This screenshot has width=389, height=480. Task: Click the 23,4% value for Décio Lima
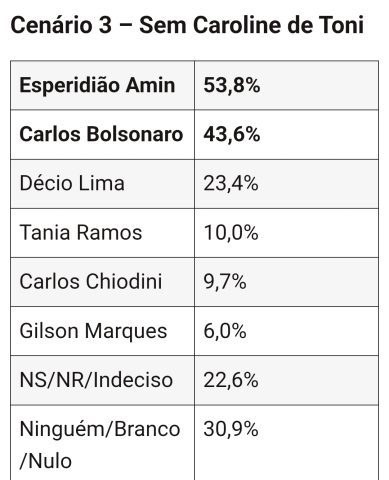pyautogui.click(x=287, y=184)
